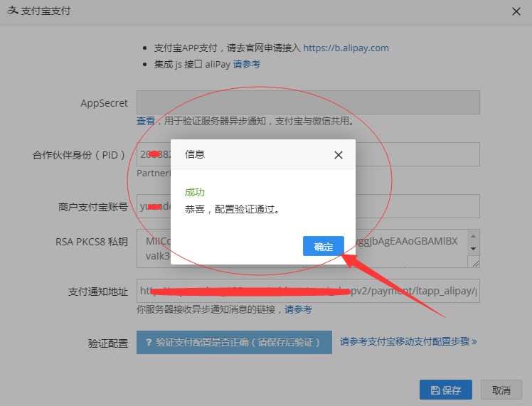Click the RSA PKCS8 私钥 label
This screenshot has width=532, height=406.
click(92, 242)
